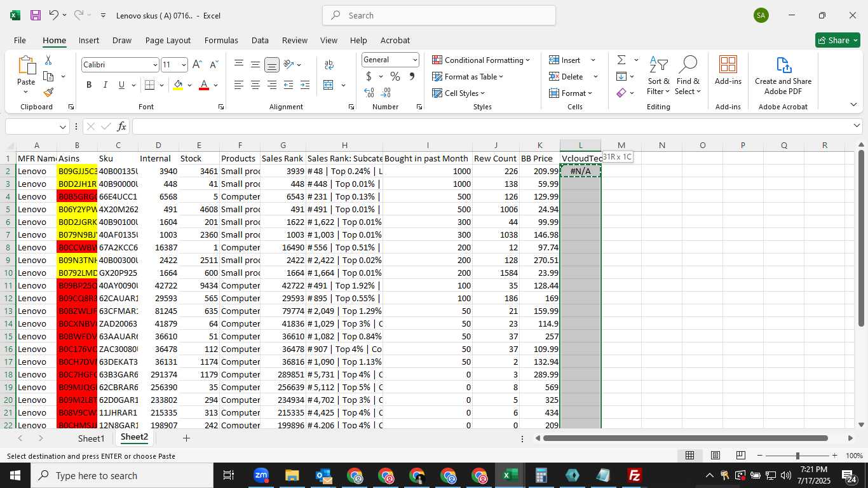Toggle Wrap Text
Viewport: 868px width, 488px height.
(329, 65)
